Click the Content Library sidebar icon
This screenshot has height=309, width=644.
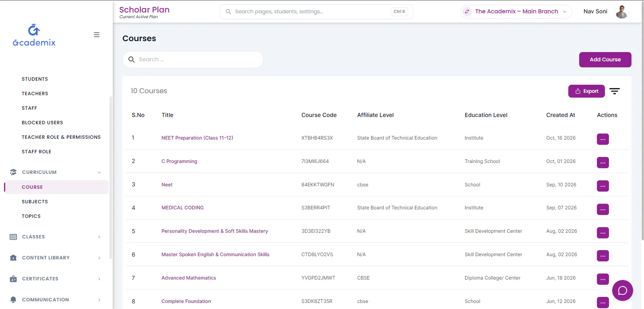(x=13, y=258)
